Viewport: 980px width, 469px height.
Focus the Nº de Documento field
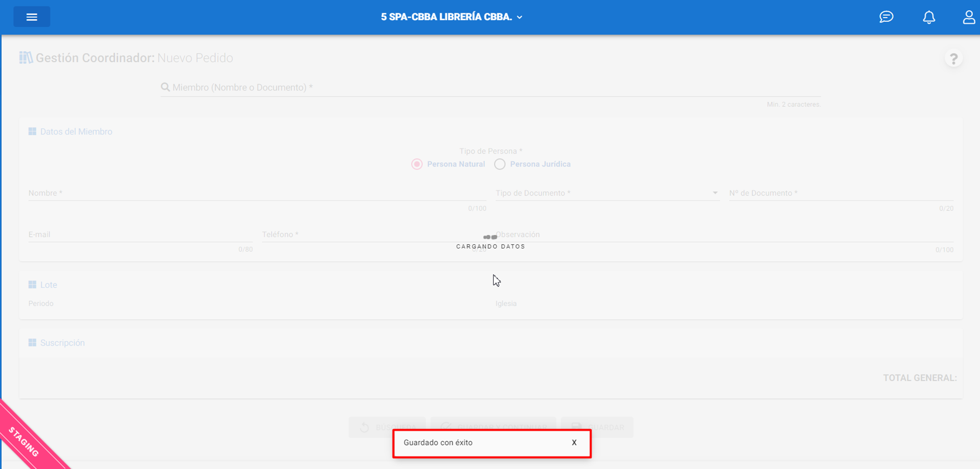pyautogui.click(x=841, y=193)
